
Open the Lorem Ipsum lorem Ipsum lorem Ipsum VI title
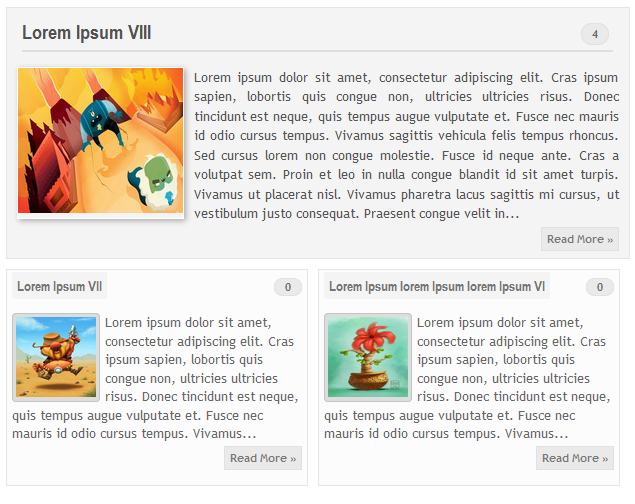click(x=437, y=287)
